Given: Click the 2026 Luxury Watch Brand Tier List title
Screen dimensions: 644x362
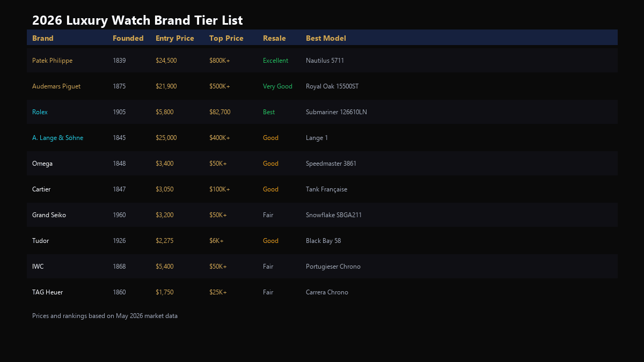Looking at the screenshot, I should point(137,20).
